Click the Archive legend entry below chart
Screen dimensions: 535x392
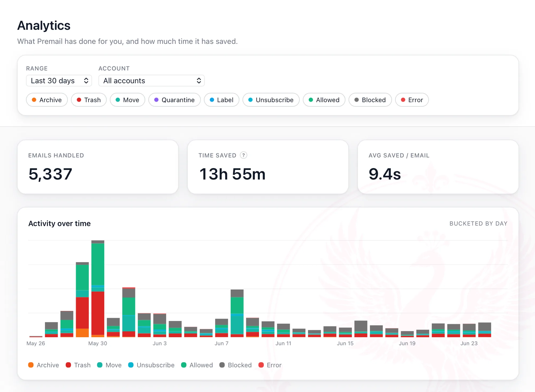[x=44, y=365]
